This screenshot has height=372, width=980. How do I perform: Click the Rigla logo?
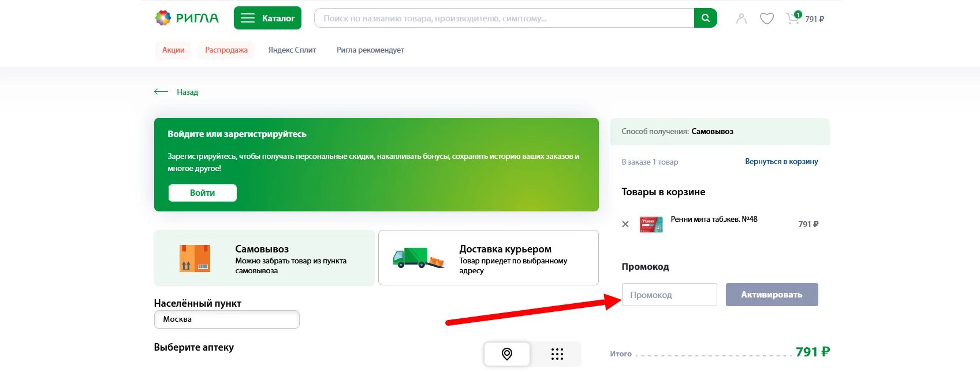pos(187,18)
